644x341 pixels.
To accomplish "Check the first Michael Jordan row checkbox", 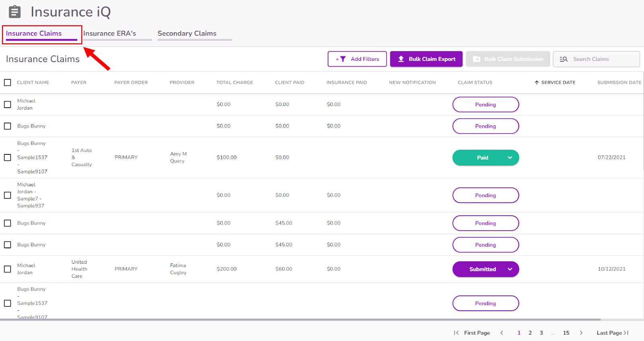I will point(8,104).
